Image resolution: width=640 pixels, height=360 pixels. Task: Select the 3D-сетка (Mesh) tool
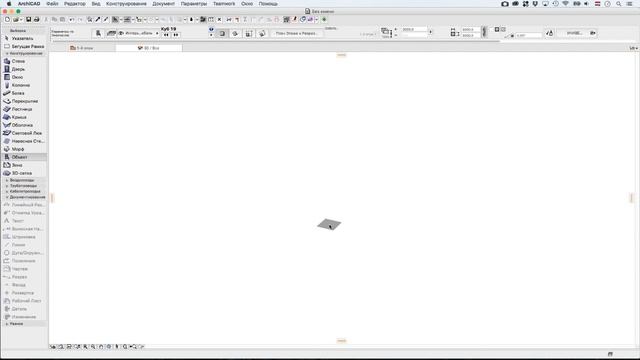point(24,173)
